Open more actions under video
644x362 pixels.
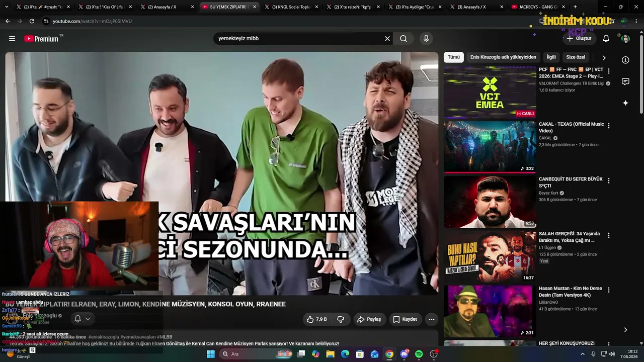tap(431, 319)
